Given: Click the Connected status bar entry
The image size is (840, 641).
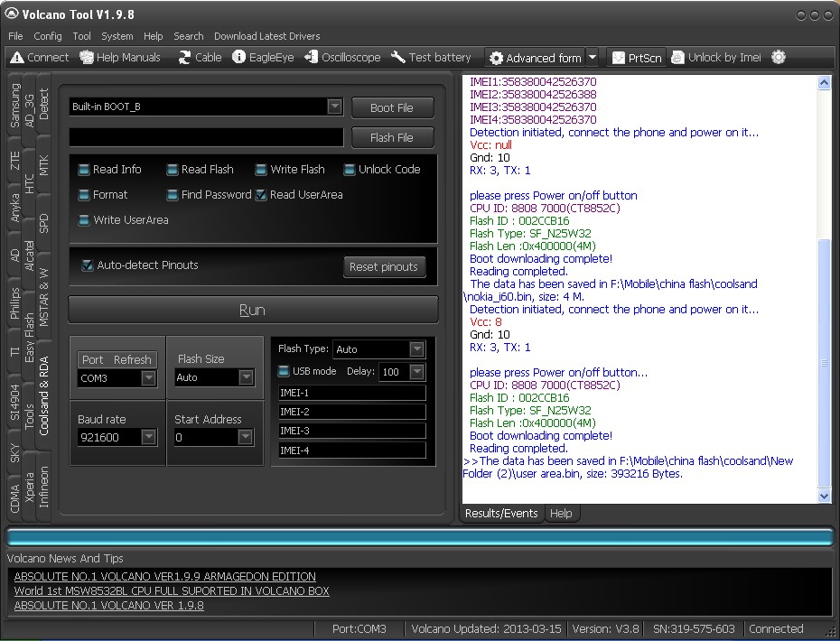Looking at the screenshot, I should 776,628.
